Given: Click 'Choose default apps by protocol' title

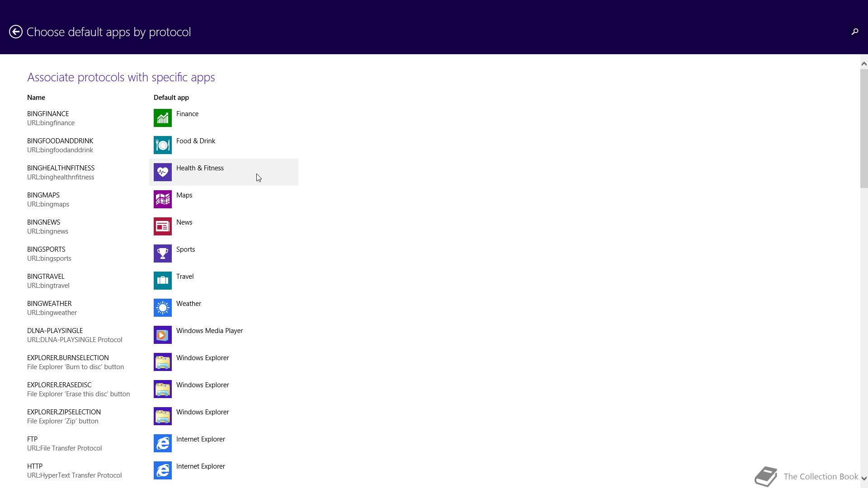Looking at the screenshot, I should click(109, 32).
